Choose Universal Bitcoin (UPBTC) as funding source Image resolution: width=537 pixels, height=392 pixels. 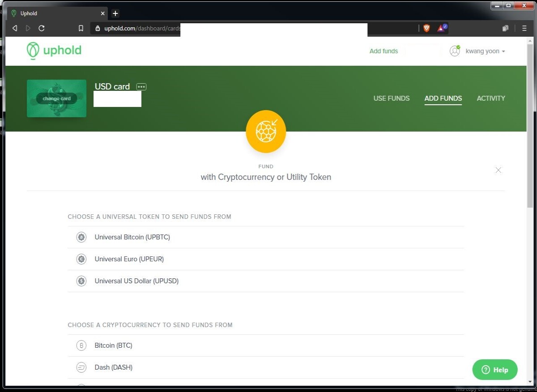(x=265, y=237)
